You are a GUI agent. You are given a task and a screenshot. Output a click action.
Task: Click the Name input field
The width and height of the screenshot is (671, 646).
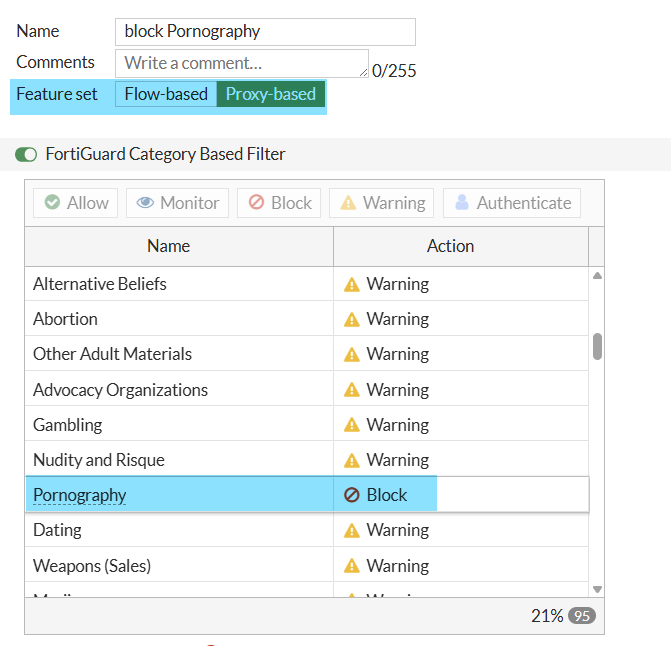(x=265, y=32)
